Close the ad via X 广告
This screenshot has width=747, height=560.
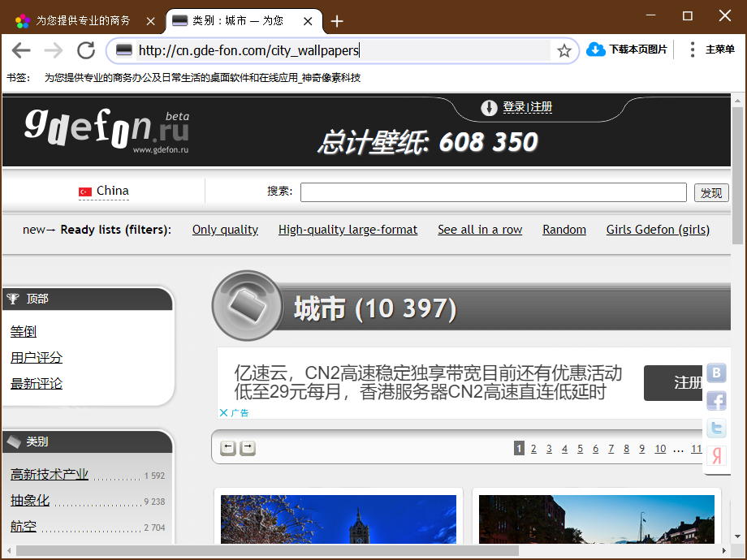(x=235, y=412)
